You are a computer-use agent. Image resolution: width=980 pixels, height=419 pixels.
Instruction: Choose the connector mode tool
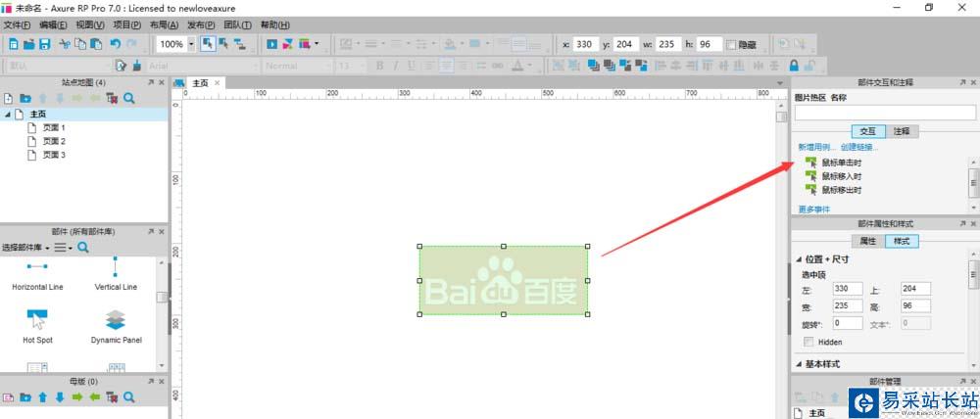pyautogui.click(x=239, y=44)
